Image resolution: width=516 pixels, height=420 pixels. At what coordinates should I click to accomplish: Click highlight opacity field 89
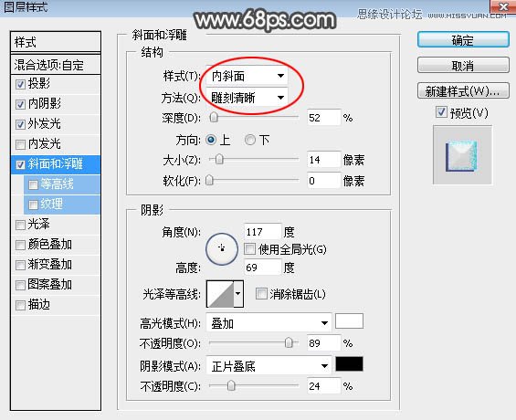click(x=324, y=343)
